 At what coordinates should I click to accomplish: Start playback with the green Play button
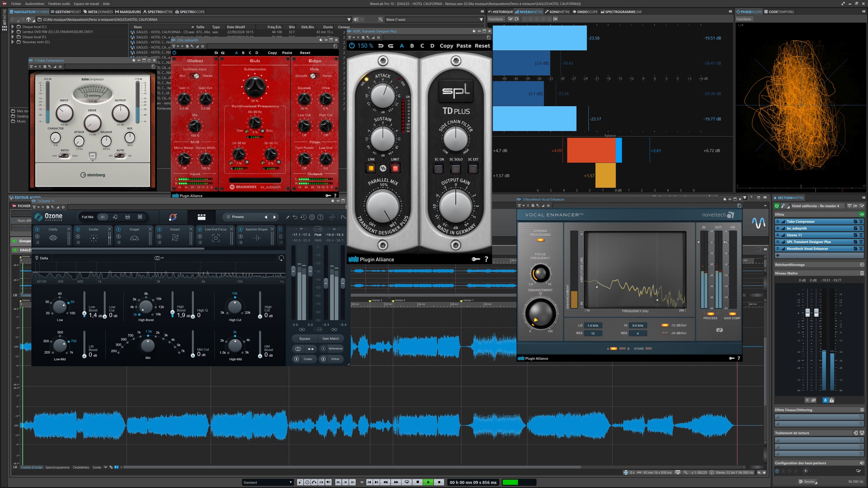(428, 482)
